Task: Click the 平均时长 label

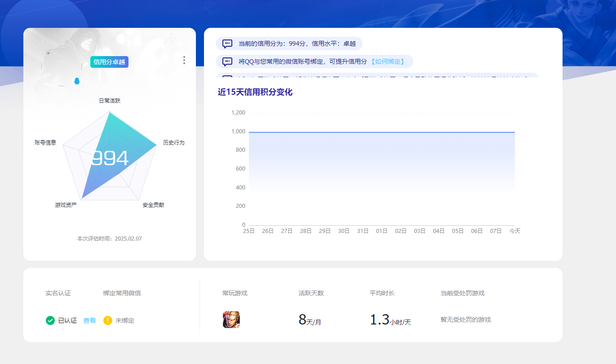Action: [x=382, y=293]
